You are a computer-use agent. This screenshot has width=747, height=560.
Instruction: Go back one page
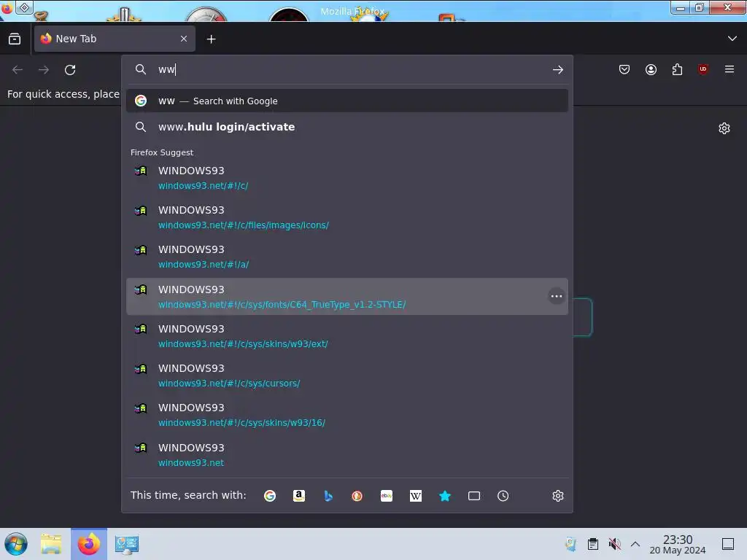[18, 70]
